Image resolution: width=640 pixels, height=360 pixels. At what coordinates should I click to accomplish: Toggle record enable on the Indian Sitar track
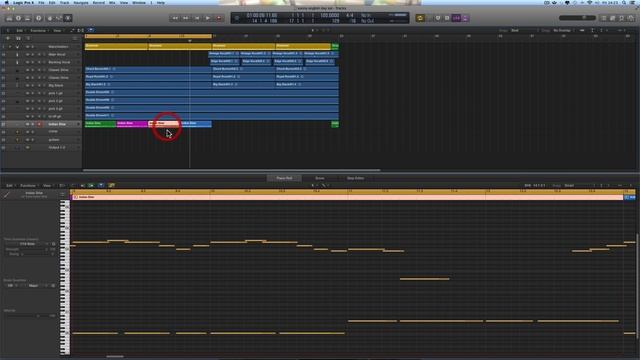pyautogui.click(x=39, y=124)
